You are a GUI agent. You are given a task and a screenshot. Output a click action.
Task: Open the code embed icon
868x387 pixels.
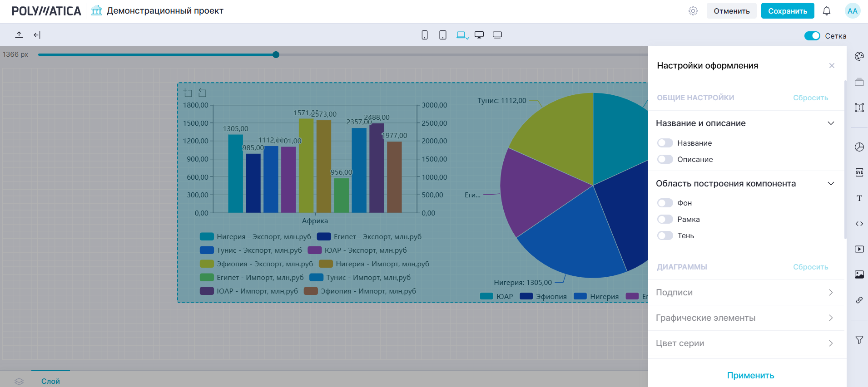[x=859, y=224]
